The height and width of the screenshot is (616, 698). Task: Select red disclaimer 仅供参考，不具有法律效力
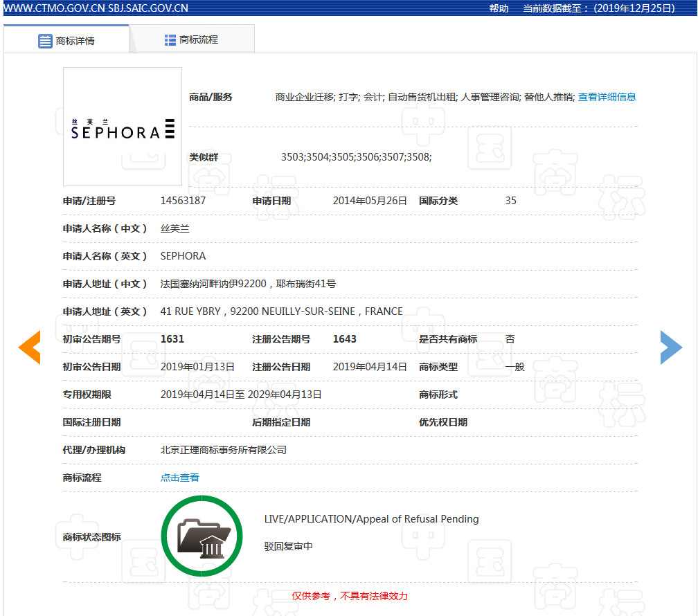[350, 596]
